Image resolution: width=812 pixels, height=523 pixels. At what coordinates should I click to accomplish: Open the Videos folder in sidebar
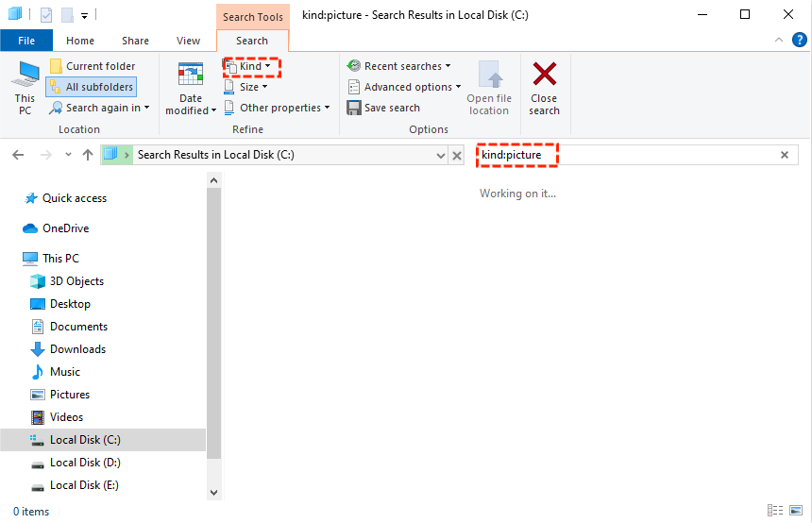pyautogui.click(x=57, y=417)
